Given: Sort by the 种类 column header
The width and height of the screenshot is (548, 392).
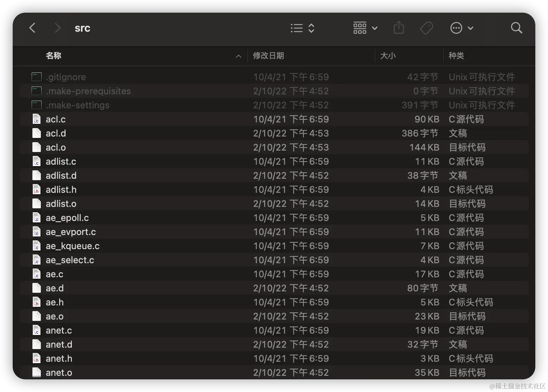Looking at the screenshot, I should 456,56.
